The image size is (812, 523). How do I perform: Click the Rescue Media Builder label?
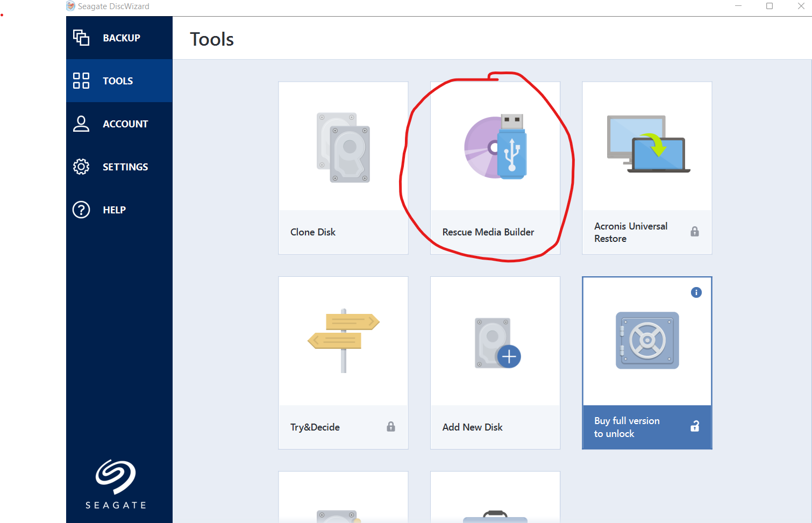(488, 232)
